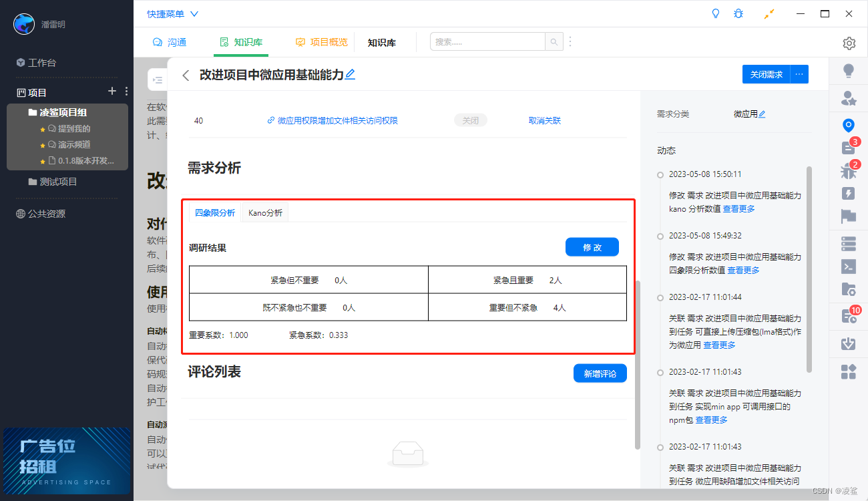The height and width of the screenshot is (501, 868).
Task: Open project section more options dots
Action: (126, 92)
